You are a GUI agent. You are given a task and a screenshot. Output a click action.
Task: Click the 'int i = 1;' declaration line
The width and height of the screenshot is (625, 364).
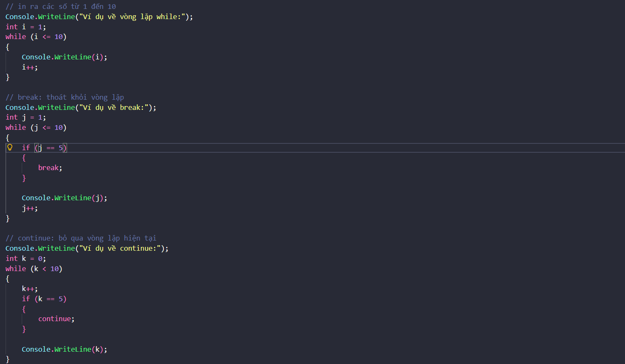point(25,27)
